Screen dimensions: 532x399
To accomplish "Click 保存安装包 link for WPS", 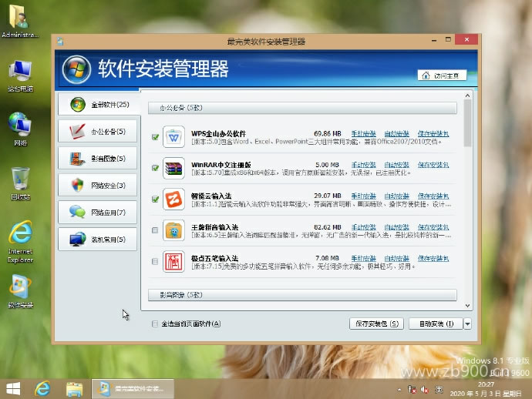I will point(433,133).
